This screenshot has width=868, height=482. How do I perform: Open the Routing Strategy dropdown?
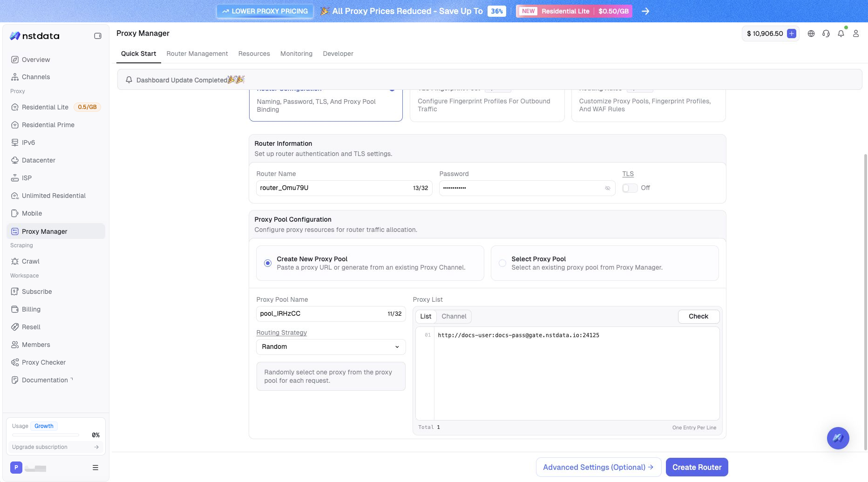pyautogui.click(x=331, y=347)
